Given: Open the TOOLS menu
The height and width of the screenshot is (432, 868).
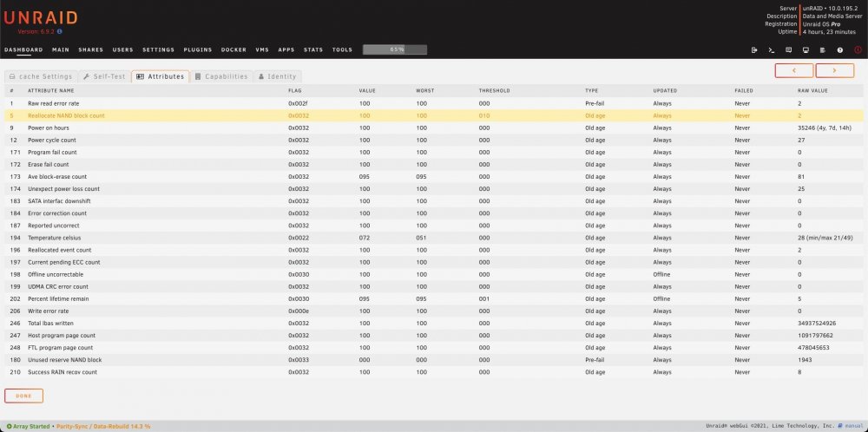Looking at the screenshot, I should pyautogui.click(x=342, y=49).
